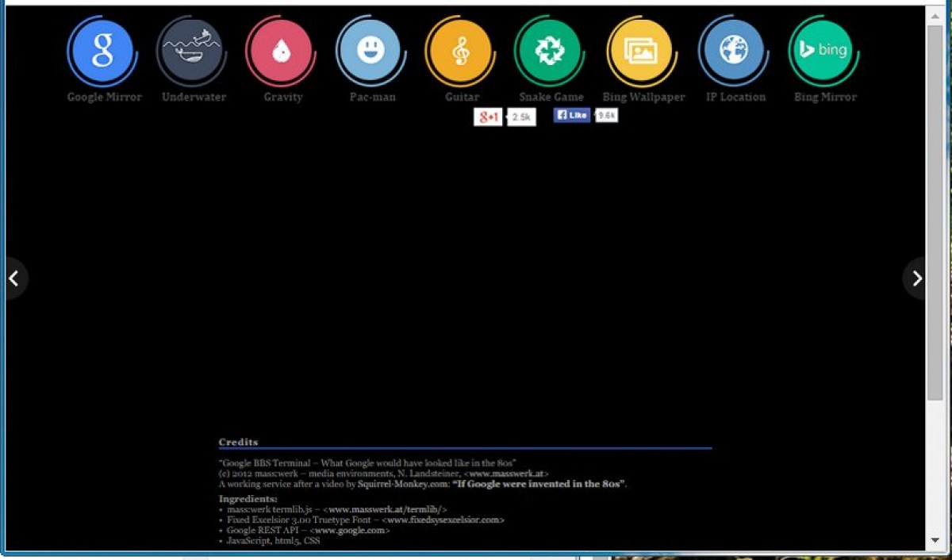
Task: Click the "Pac-man" text label
Action: (373, 97)
